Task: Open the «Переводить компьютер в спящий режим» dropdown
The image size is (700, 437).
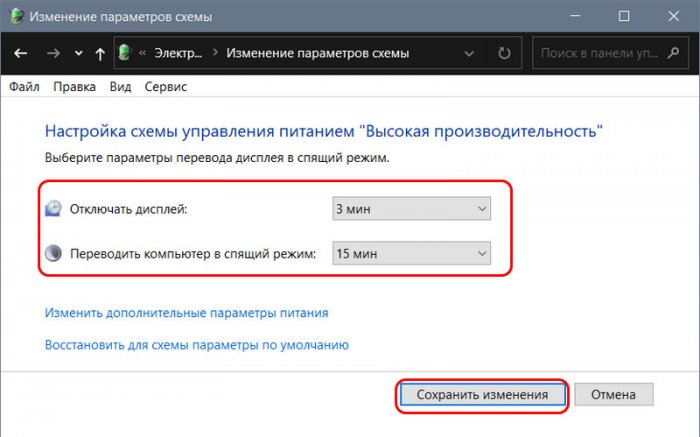Action: [411, 253]
